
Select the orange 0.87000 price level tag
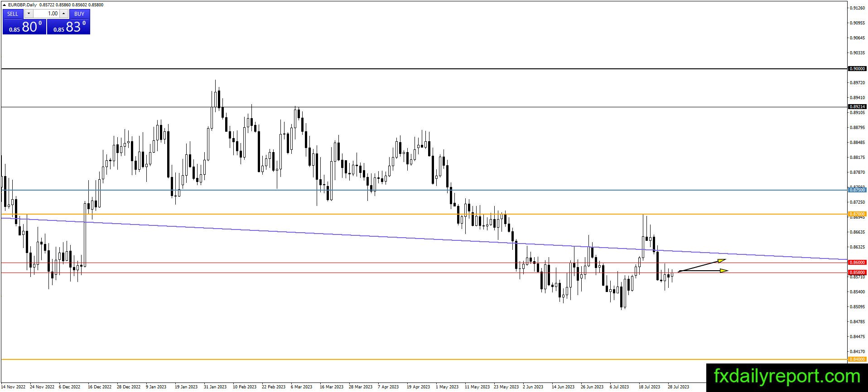click(x=857, y=214)
